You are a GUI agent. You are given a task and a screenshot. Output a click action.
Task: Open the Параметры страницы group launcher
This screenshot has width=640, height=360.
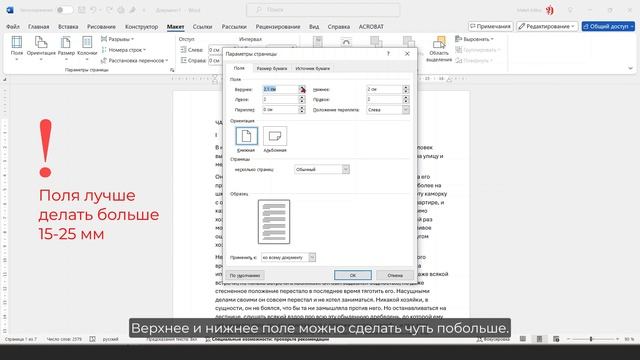(172, 70)
